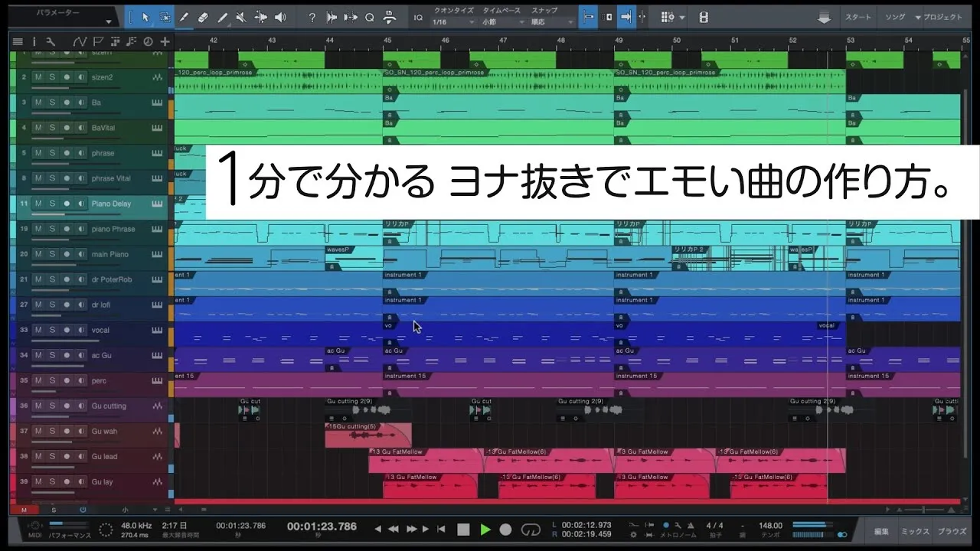Click the スタート page button

(857, 17)
